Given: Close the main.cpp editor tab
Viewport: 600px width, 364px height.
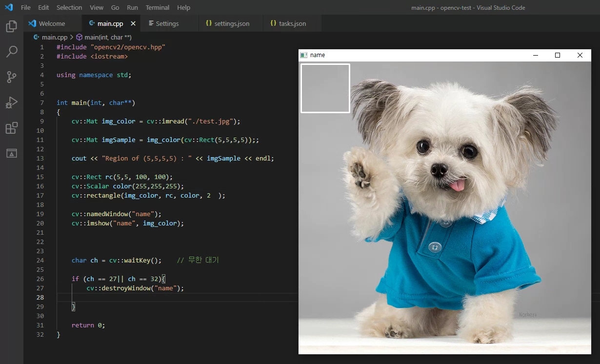Looking at the screenshot, I should point(133,23).
